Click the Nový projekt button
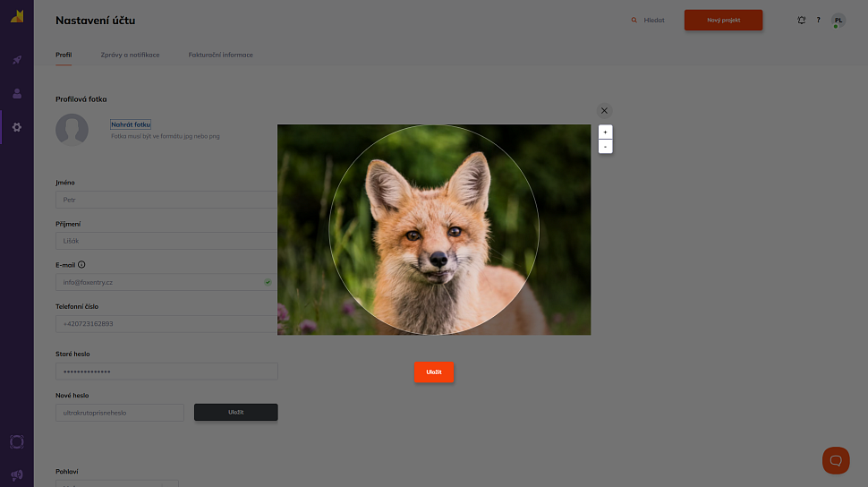Viewport: 868px width, 487px height. click(724, 20)
